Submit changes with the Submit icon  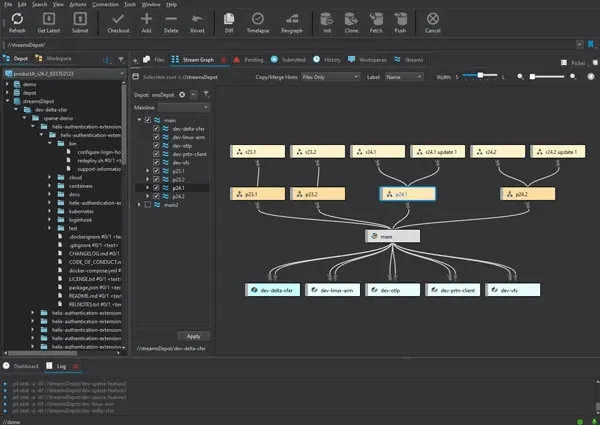(81, 19)
